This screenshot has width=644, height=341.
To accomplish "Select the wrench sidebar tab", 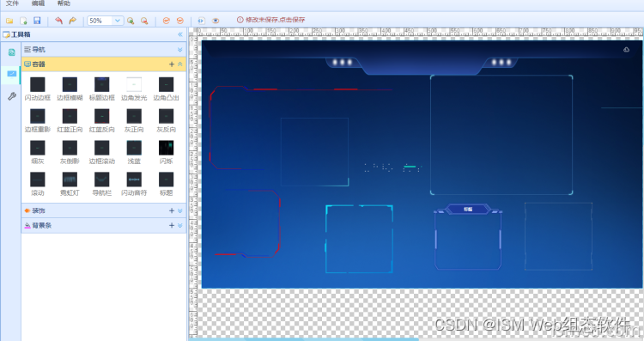I will pos(11,96).
